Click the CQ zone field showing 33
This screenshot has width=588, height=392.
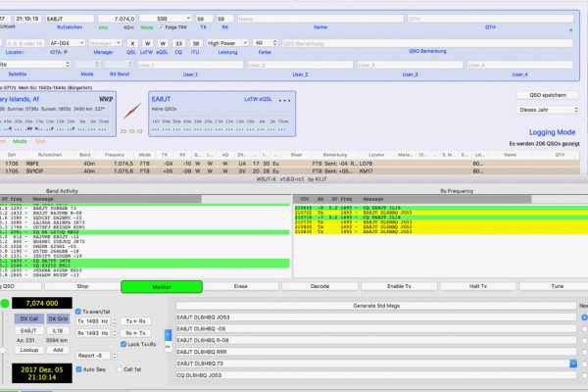click(x=179, y=43)
